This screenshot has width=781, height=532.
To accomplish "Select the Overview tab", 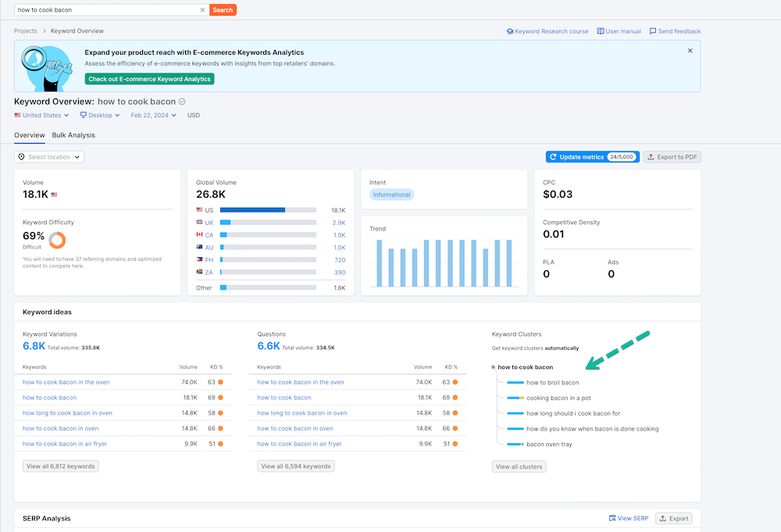I will [x=29, y=135].
